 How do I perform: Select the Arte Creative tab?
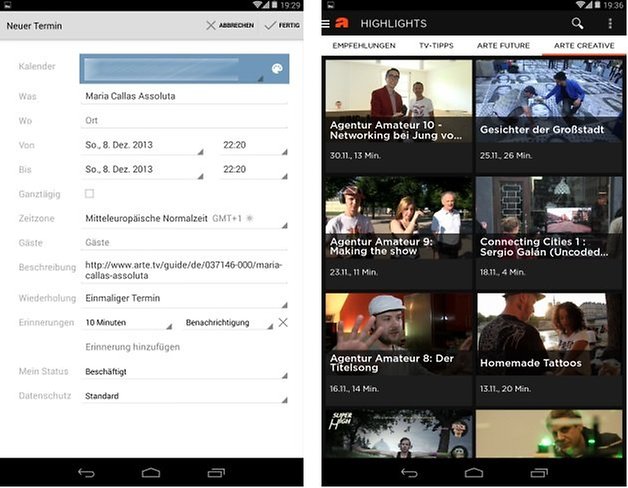[584, 46]
